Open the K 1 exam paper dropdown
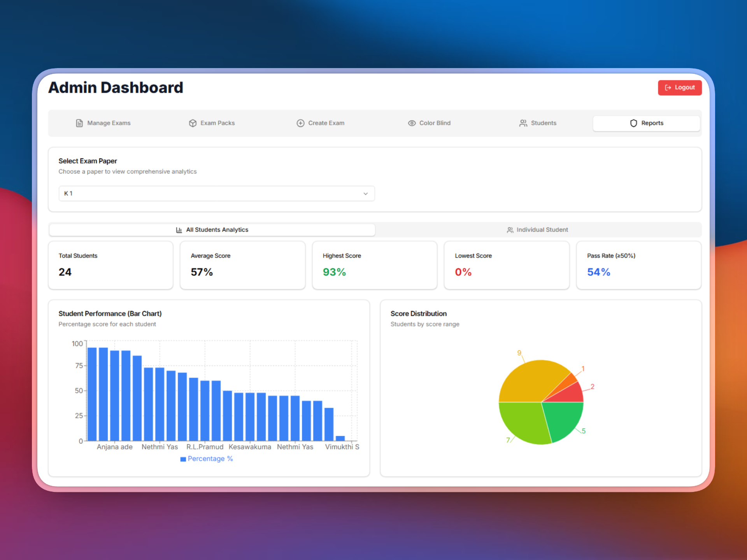Viewport: 747px width, 560px height. 216,194
